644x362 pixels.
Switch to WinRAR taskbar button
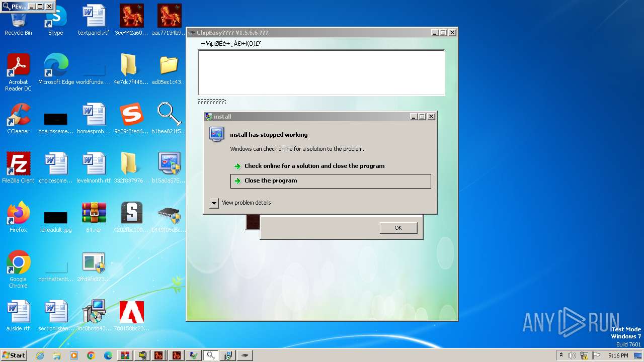125,355
